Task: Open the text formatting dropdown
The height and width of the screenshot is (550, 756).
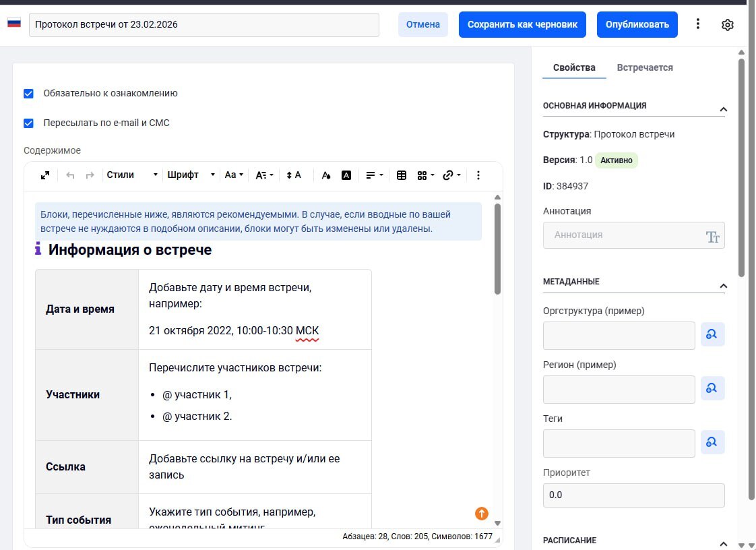Action: tap(264, 175)
